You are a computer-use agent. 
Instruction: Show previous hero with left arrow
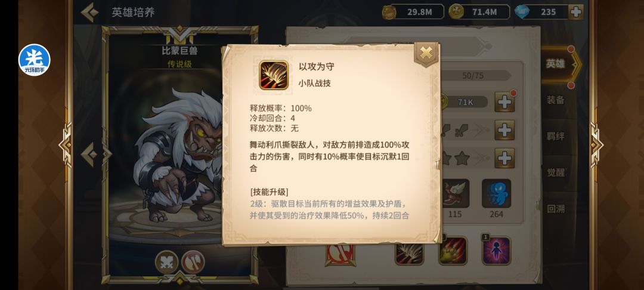point(89,155)
